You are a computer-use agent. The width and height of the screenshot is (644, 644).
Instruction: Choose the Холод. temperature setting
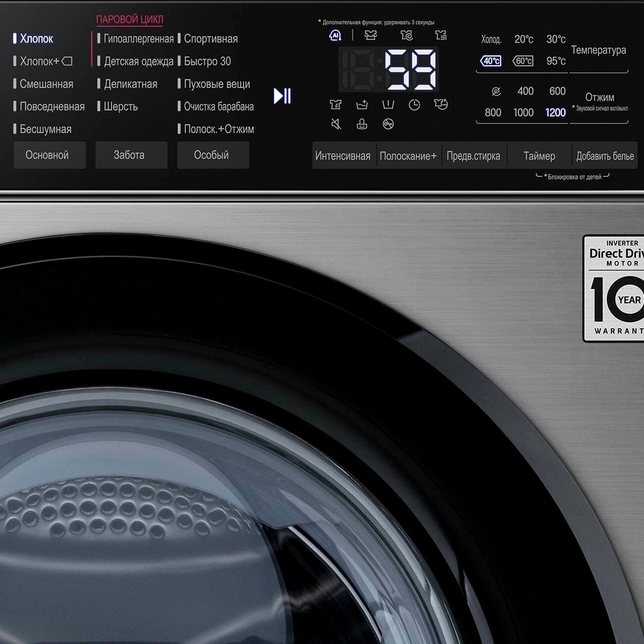coord(491,39)
